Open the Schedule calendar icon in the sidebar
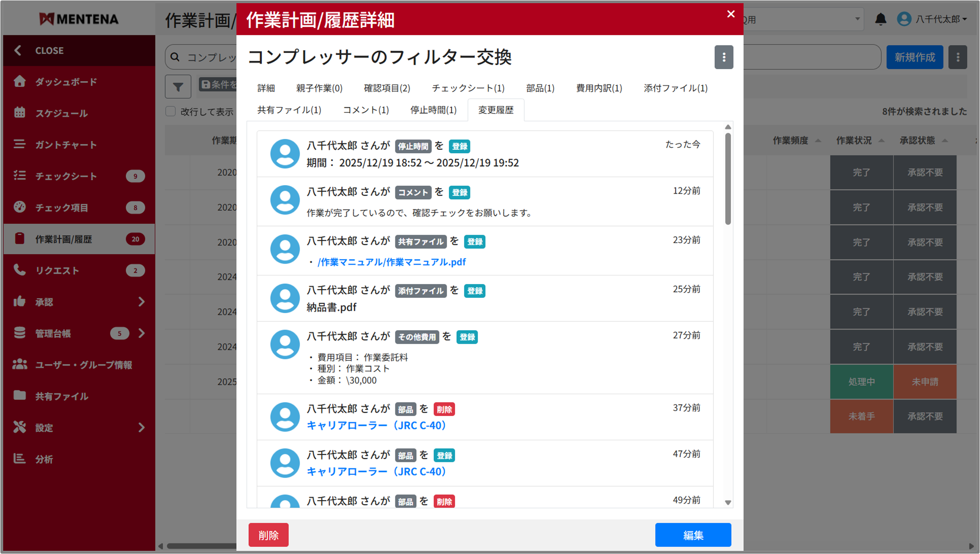Screen dimensions: 980x554 20,113
